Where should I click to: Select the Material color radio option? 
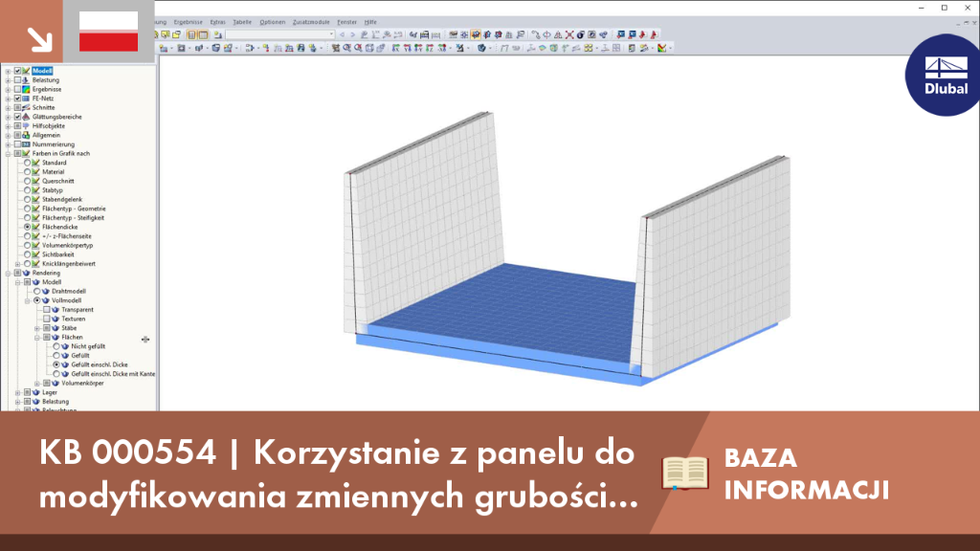click(x=28, y=172)
